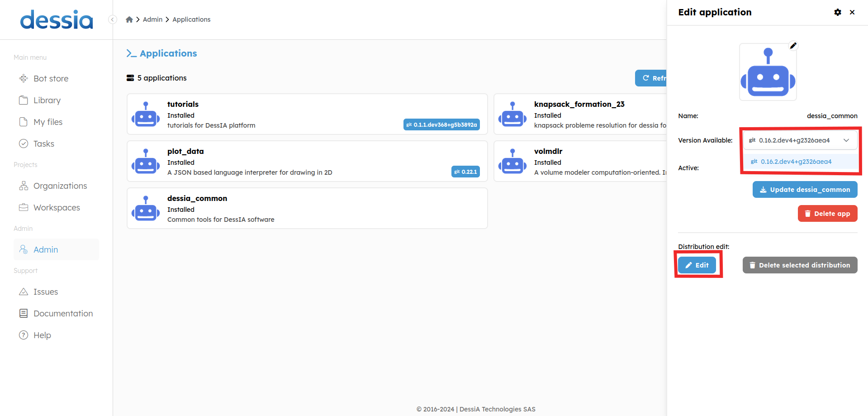This screenshot has width=868, height=416.
Task: Open the Admin breadcrumb link
Action: click(x=152, y=19)
